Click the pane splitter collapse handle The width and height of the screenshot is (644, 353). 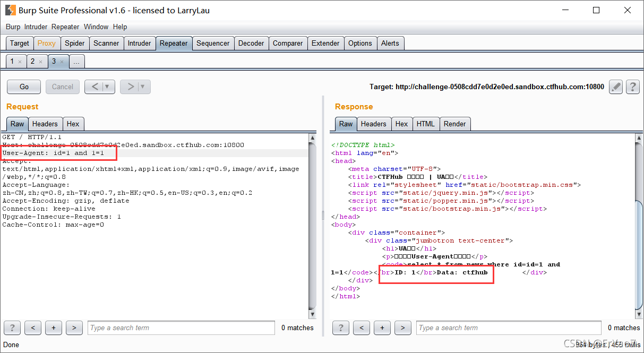pyautogui.click(x=323, y=216)
